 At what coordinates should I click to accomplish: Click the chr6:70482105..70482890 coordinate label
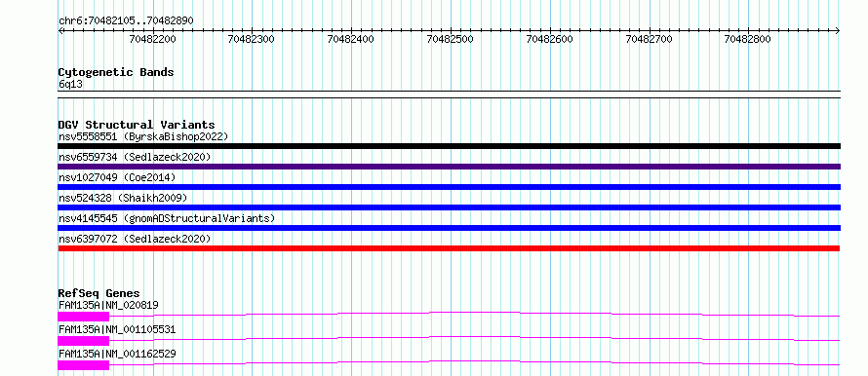[x=126, y=21]
